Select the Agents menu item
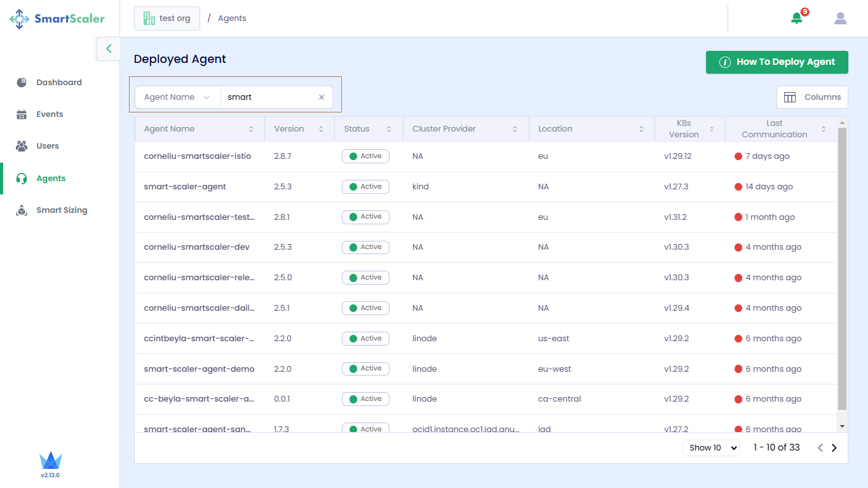 51,179
